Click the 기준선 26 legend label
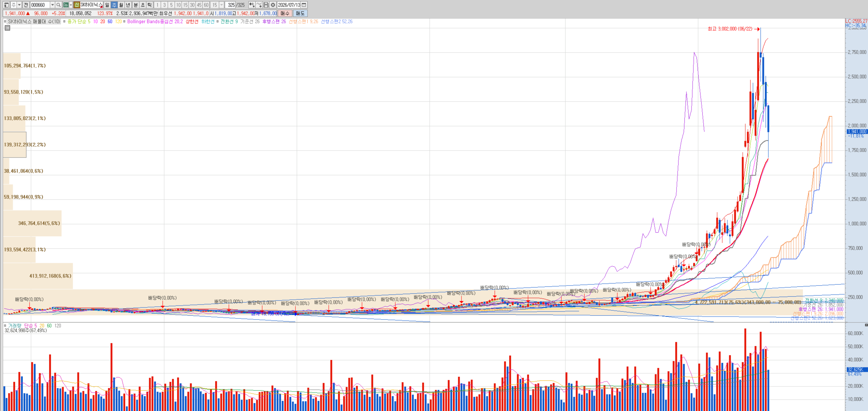This screenshot has height=411, width=868. (x=250, y=21)
